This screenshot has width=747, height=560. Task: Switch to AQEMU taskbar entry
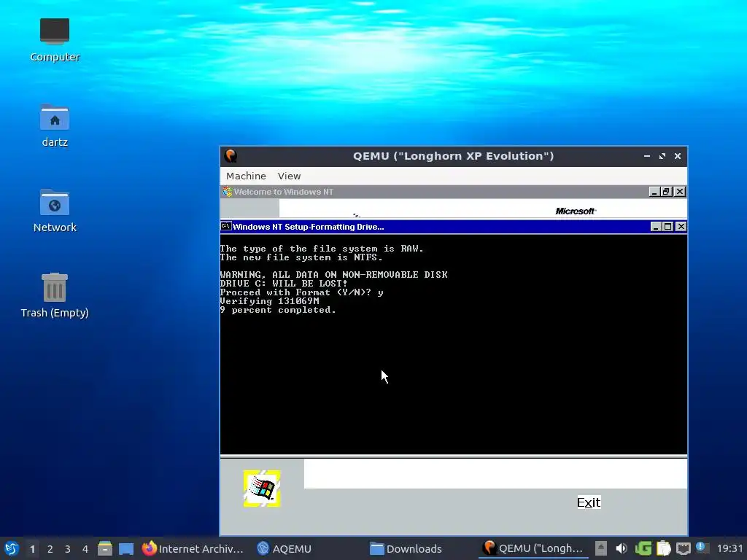click(284, 548)
